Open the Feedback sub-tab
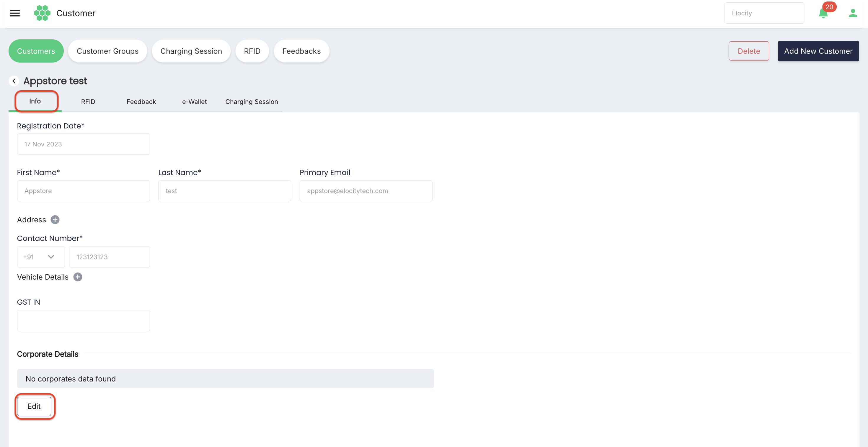The image size is (868, 447). point(141,101)
